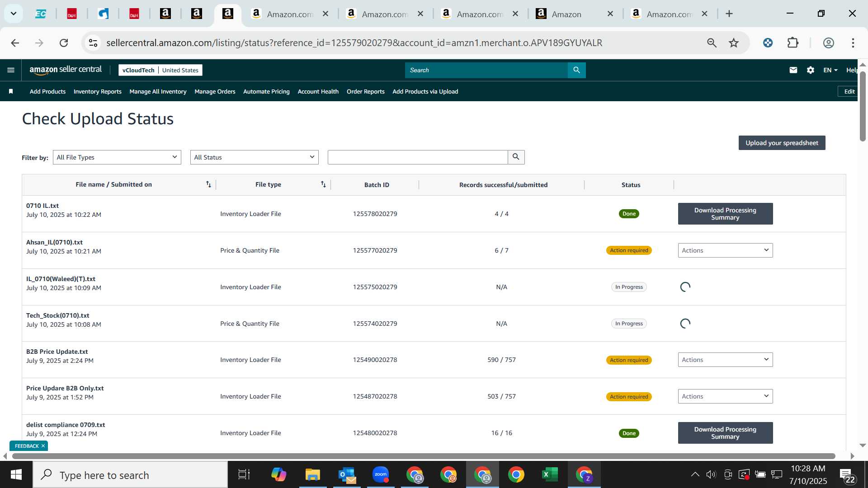Open Account Health menu item
The image size is (868, 488).
click(318, 91)
